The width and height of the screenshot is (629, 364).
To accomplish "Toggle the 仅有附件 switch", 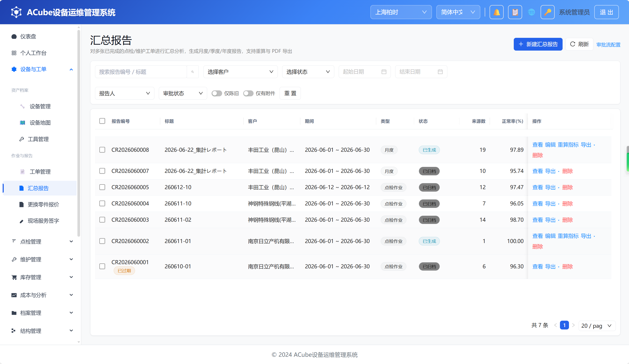I will 248,93.
